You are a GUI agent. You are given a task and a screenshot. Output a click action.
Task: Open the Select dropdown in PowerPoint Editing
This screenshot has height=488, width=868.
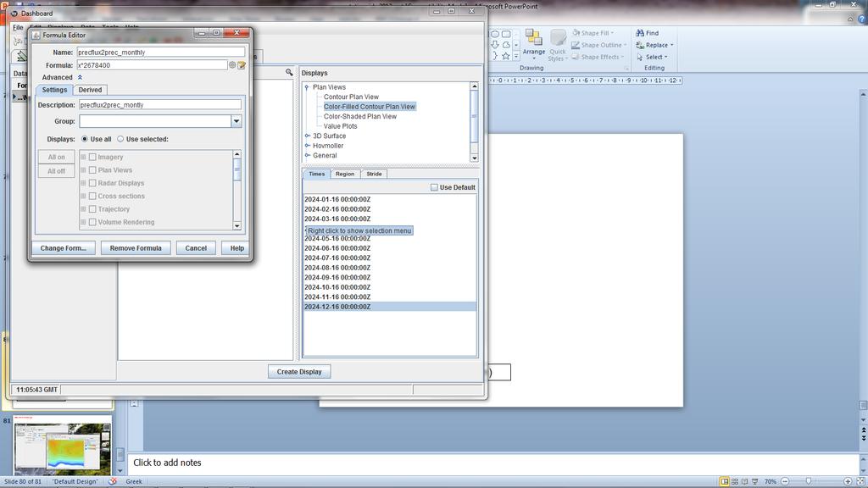click(x=654, y=57)
